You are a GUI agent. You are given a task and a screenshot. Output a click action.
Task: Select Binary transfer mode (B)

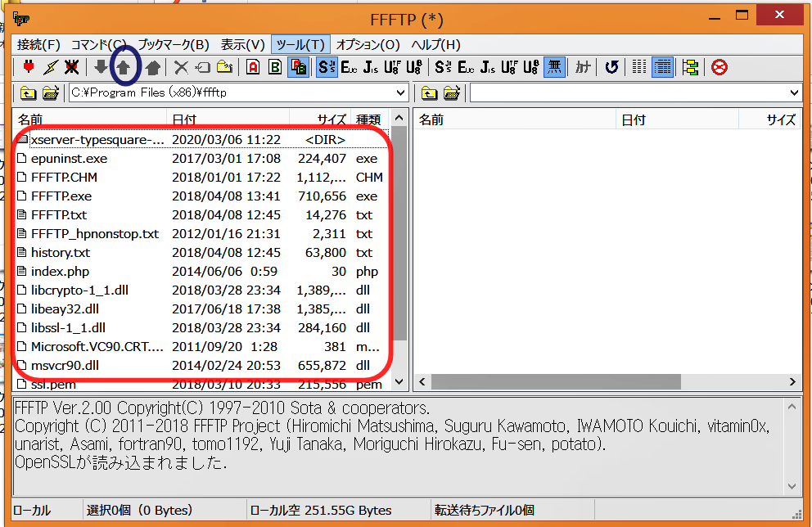pyautogui.click(x=275, y=67)
